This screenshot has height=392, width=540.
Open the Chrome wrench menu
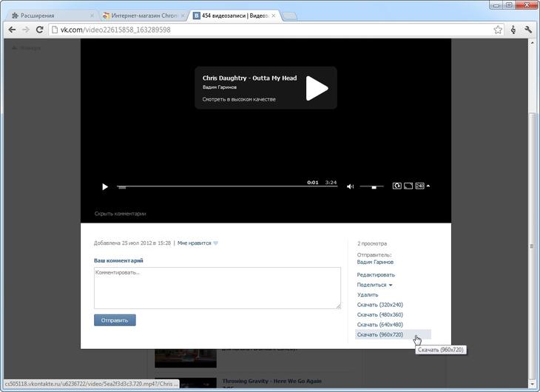[528, 30]
